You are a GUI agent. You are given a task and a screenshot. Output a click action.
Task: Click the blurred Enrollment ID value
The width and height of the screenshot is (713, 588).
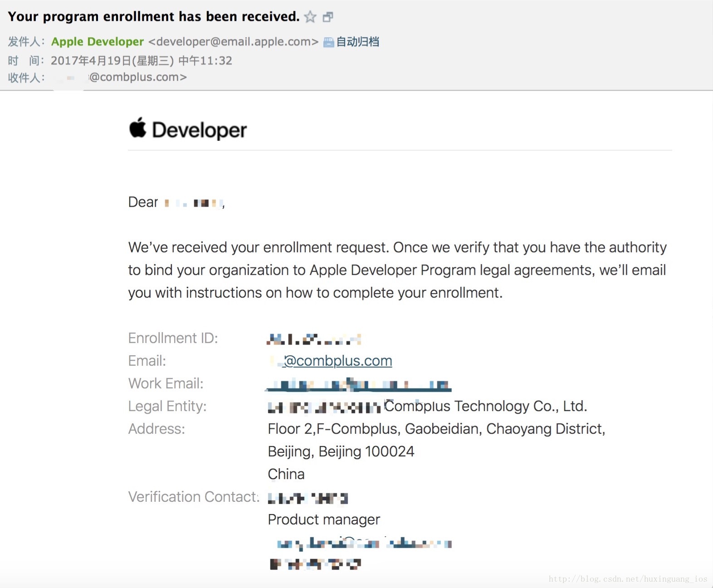tap(314, 339)
